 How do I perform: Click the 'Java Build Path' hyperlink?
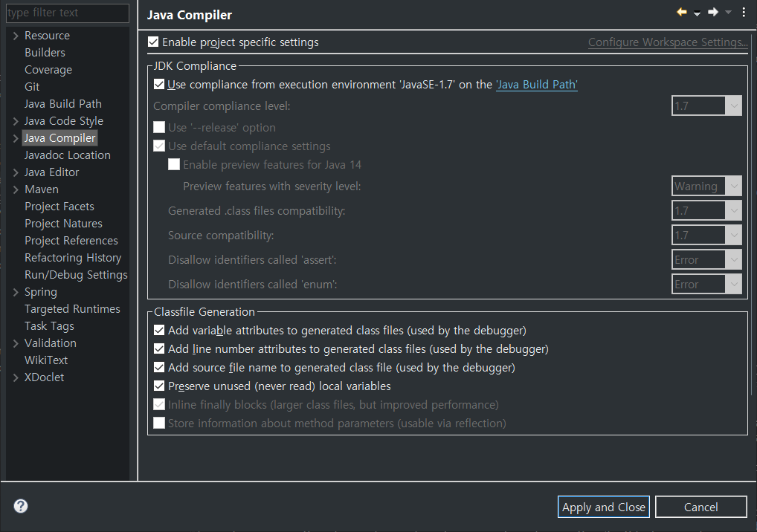[537, 85]
